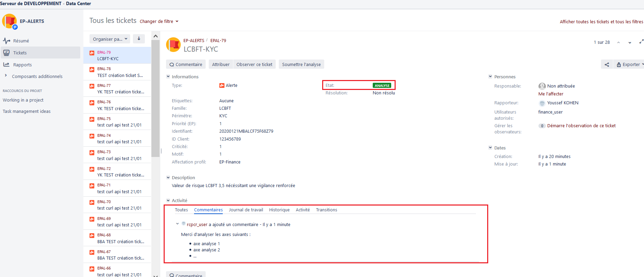Image resolution: width=644 pixels, height=277 pixels.
Task: Collapse the Informations section
Action: click(168, 77)
